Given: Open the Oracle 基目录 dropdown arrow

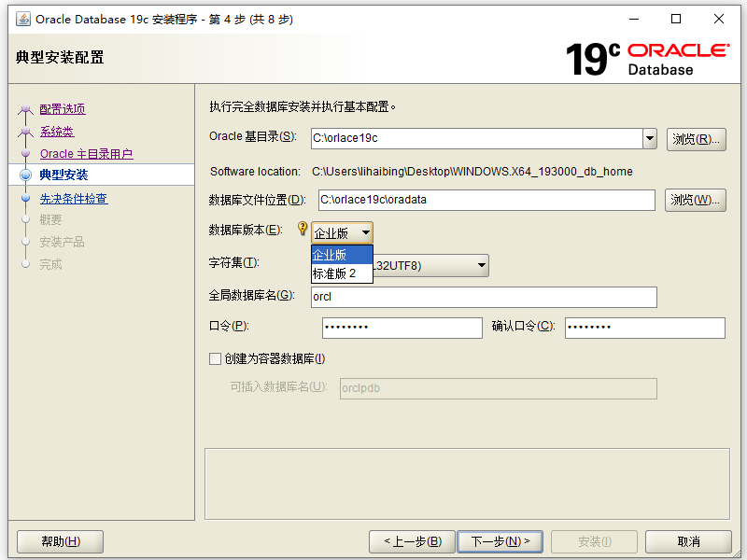Looking at the screenshot, I should click(x=650, y=138).
